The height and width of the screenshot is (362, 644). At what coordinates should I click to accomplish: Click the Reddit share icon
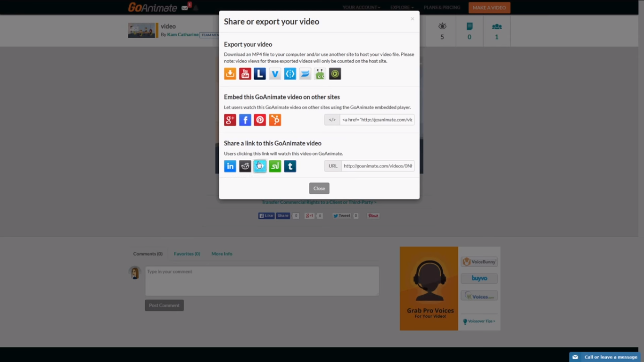click(x=245, y=166)
